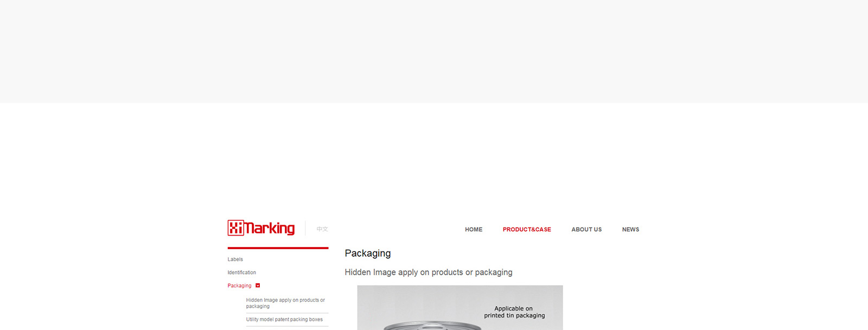
Task: Open the NEWS section
Action: (x=630, y=230)
